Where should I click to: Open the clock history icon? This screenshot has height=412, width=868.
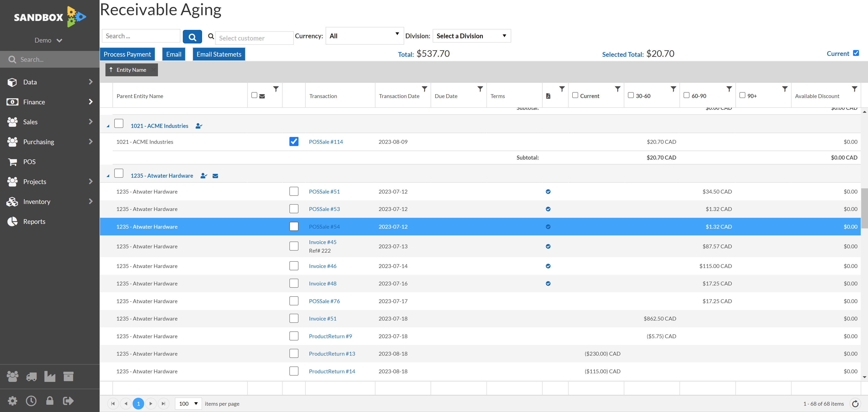(x=31, y=401)
